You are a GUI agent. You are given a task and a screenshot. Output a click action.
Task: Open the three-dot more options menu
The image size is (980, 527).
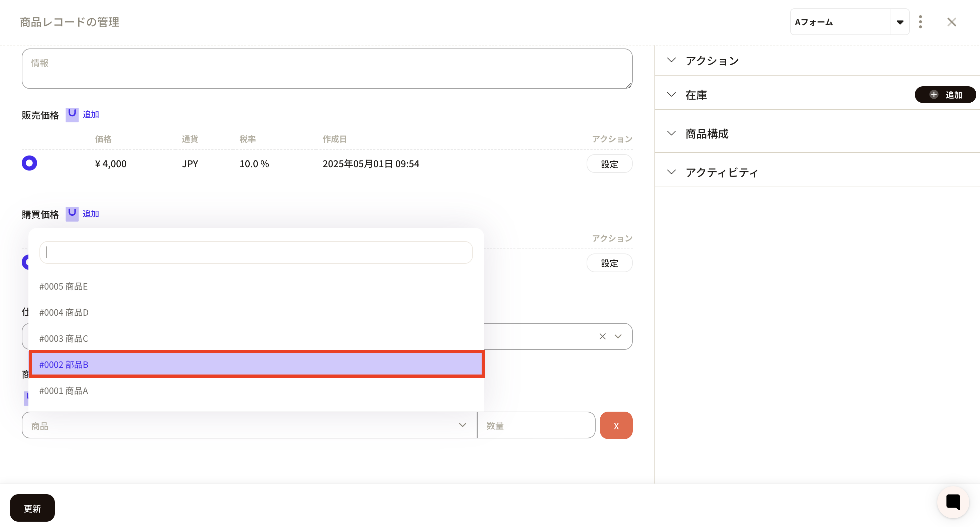click(920, 22)
